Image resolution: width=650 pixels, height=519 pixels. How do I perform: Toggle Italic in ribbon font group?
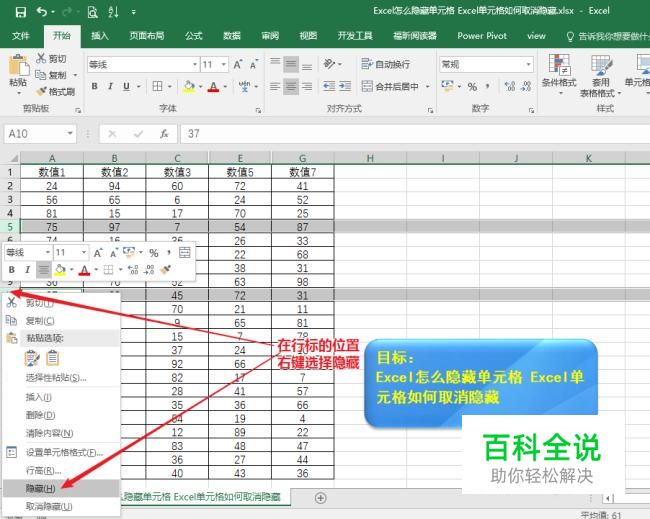[110, 86]
